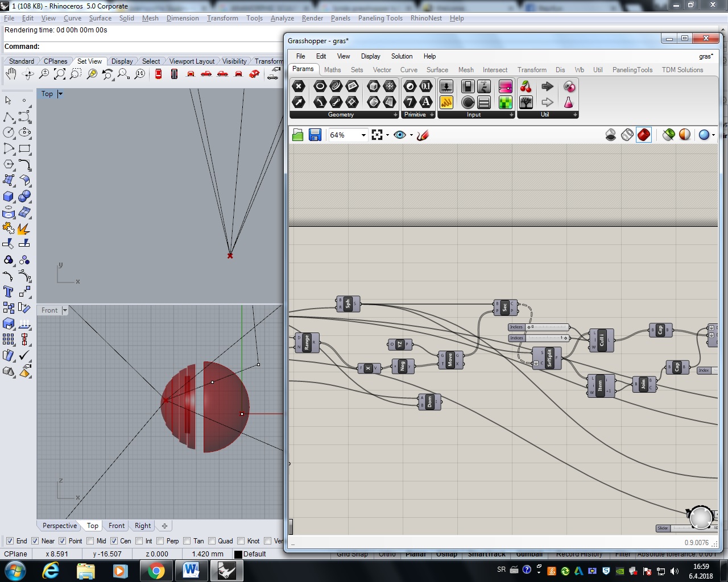Click the Boolean union spheres icon
Viewport: 728px width, 582px height.
click(24, 197)
